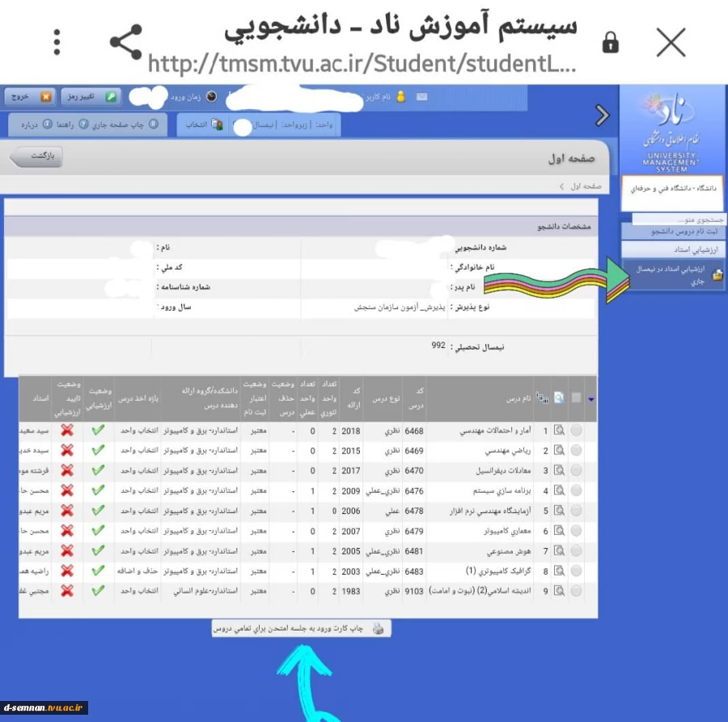Click نيمسال تحصيلي value 992
Image resolution: width=728 pixels, height=722 pixels.
[438, 345]
